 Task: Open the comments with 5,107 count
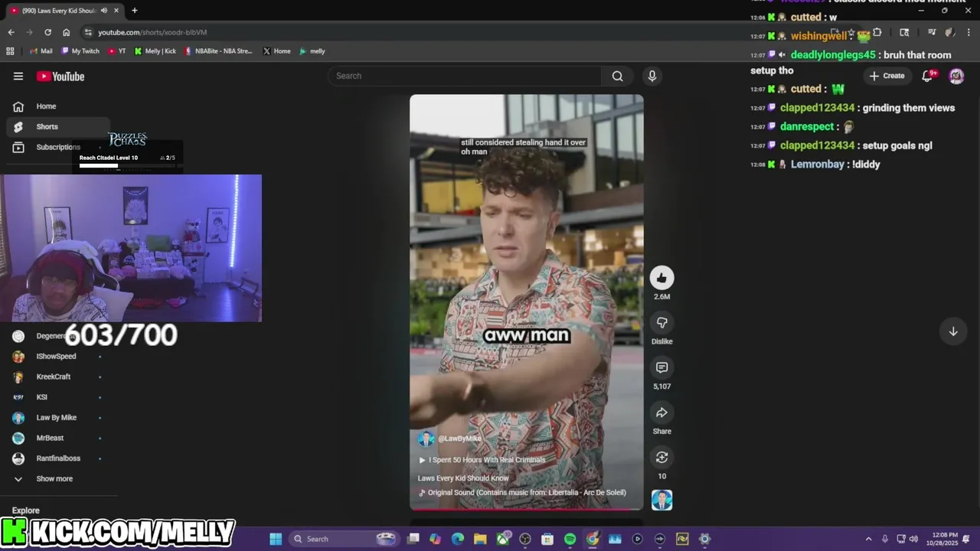click(x=662, y=368)
